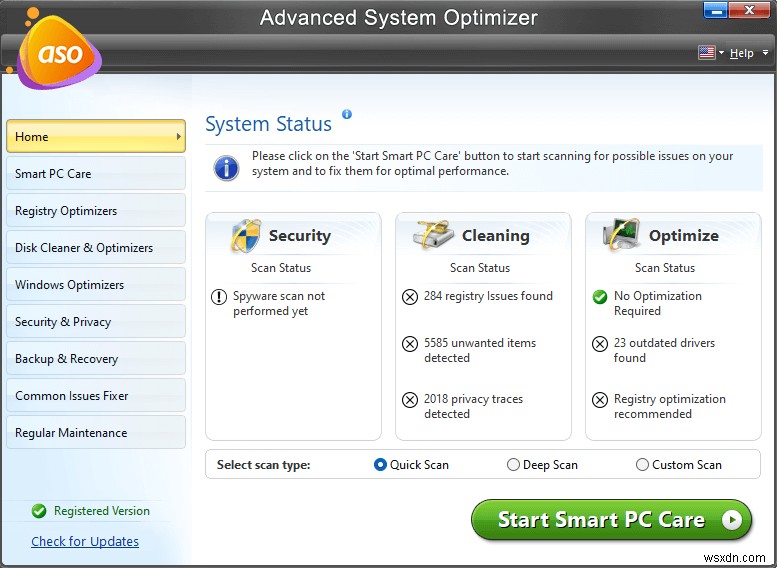Open the Common Issues Fixer sidebar tab
The width and height of the screenshot is (777, 568).
[96, 396]
